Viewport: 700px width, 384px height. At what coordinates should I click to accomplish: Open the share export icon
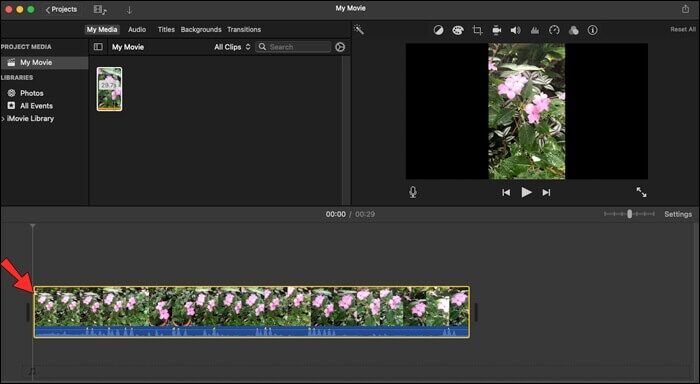pyautogui.click(x=685, y=9)
